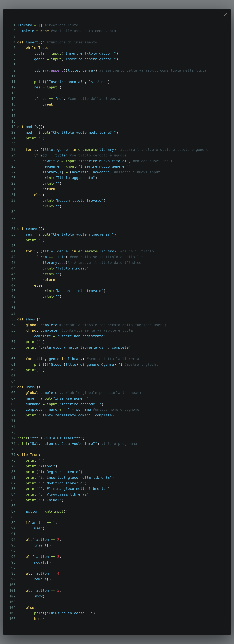Viewport: 234px width, 644px height.
Task: Click 'Inserire nome: ' string
Action: [71, 399]
